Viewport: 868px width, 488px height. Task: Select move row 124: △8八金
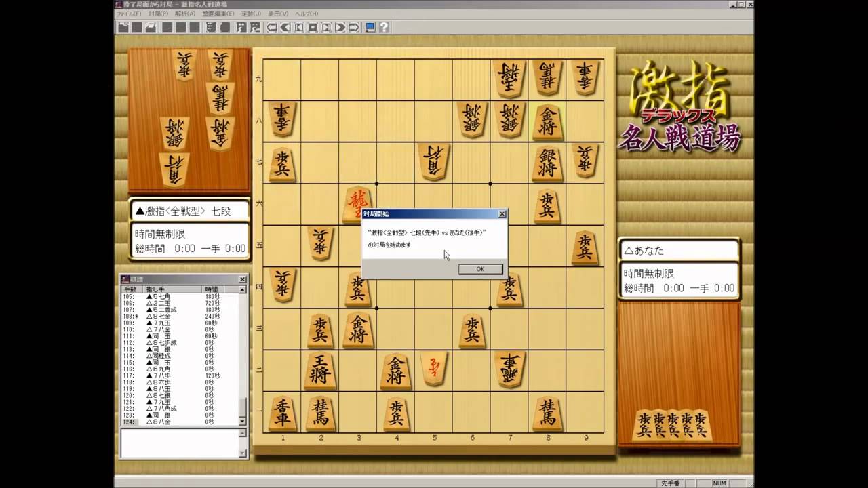[180, 422]
